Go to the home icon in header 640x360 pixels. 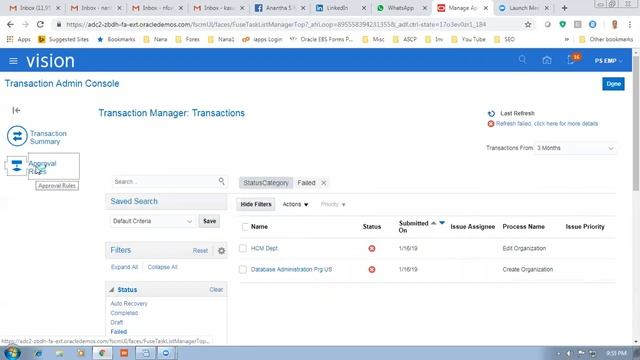pos(547,60)
